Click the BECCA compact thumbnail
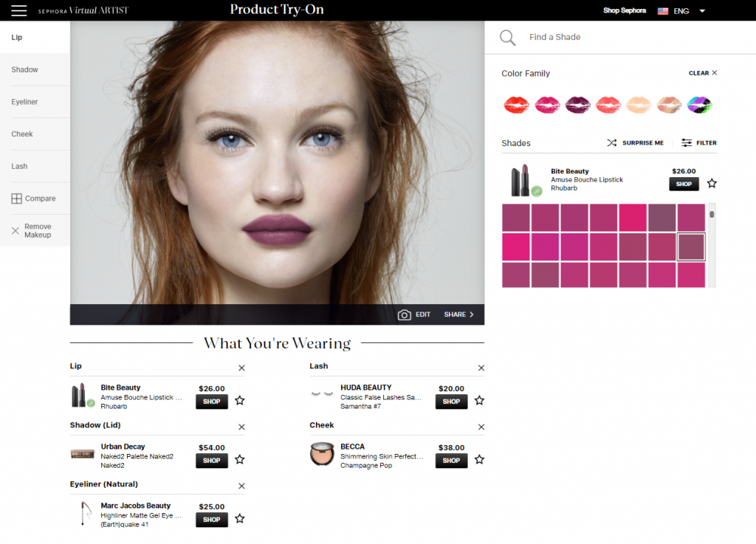The height and width of the screenshot is (544, 756). (x=322, y=455)
